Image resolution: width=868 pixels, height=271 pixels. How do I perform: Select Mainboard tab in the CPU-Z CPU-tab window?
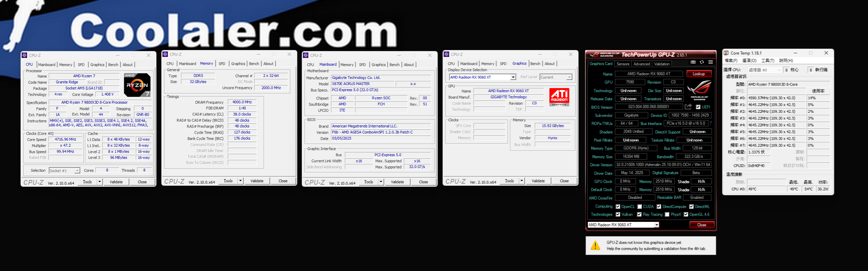click(x=47, y=65)
